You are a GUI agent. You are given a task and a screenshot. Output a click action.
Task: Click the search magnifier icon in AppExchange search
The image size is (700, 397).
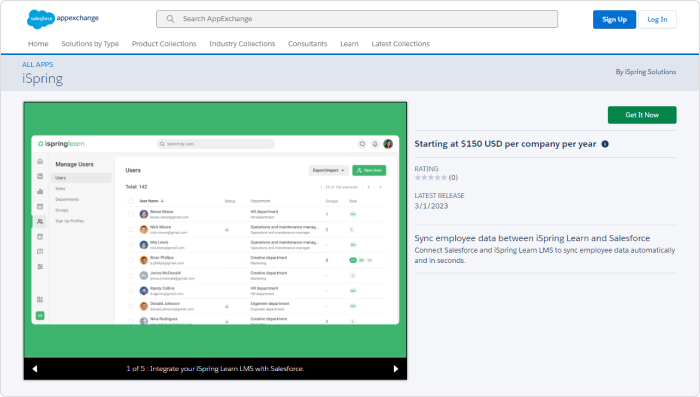[170, 19]
